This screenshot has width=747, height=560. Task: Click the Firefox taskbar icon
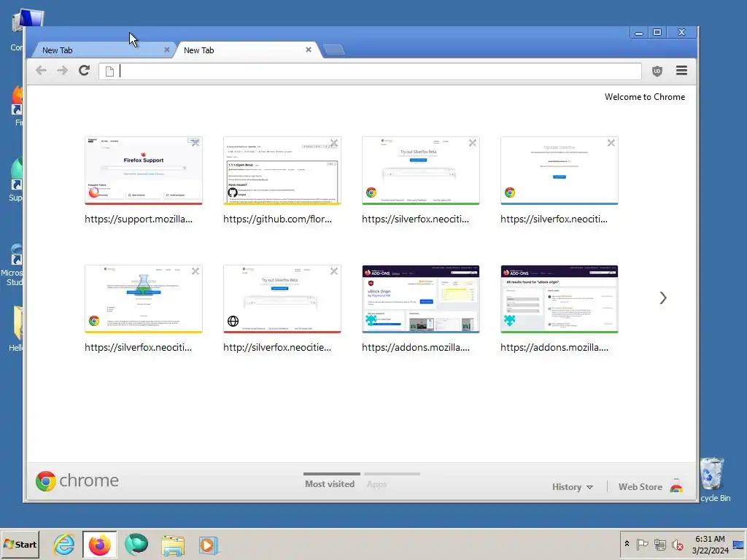tap(99, 545)
